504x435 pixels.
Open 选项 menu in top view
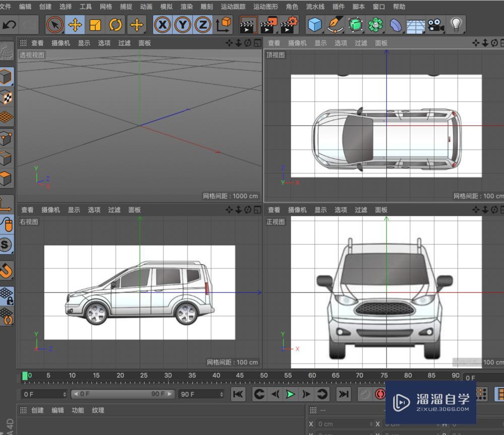point(341,43)
